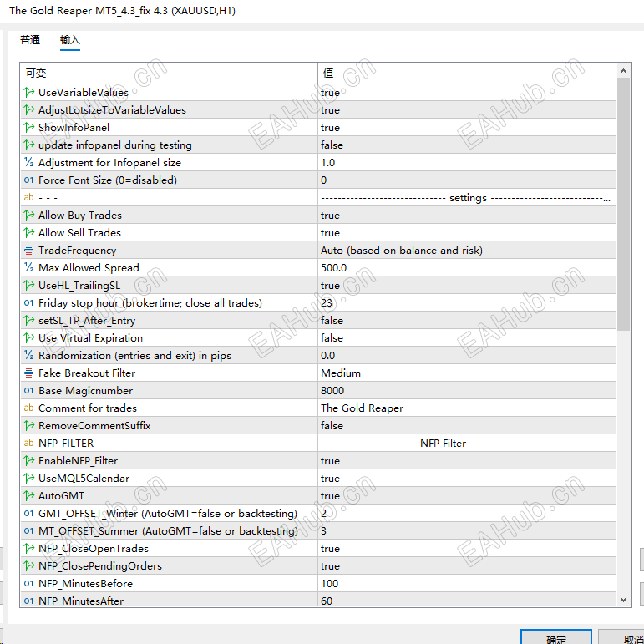Switch to the 输入 tab

tap(70, 40)
